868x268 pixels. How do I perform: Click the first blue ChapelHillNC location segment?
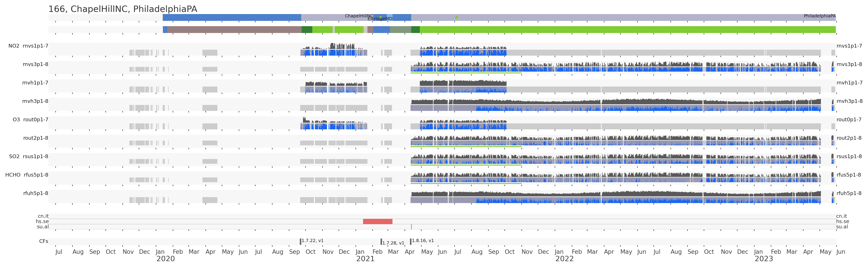coord(232,18)
